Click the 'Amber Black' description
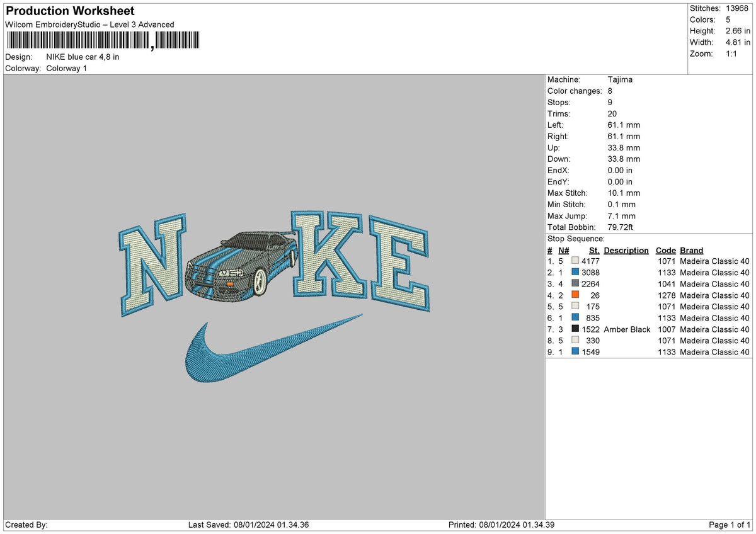The image size is (756, 534). 627,329
